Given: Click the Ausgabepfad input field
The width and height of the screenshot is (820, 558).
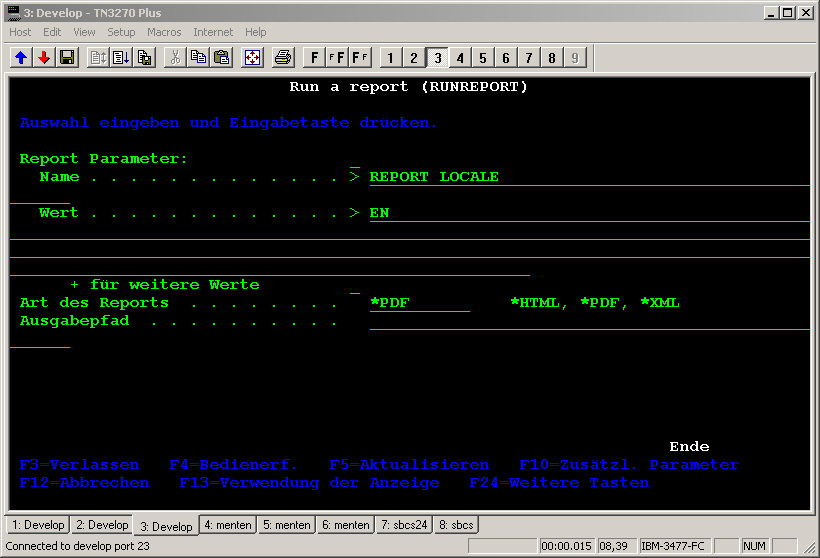Looking at the screenshot, I should pyautogui.click(x=588, y=321).
